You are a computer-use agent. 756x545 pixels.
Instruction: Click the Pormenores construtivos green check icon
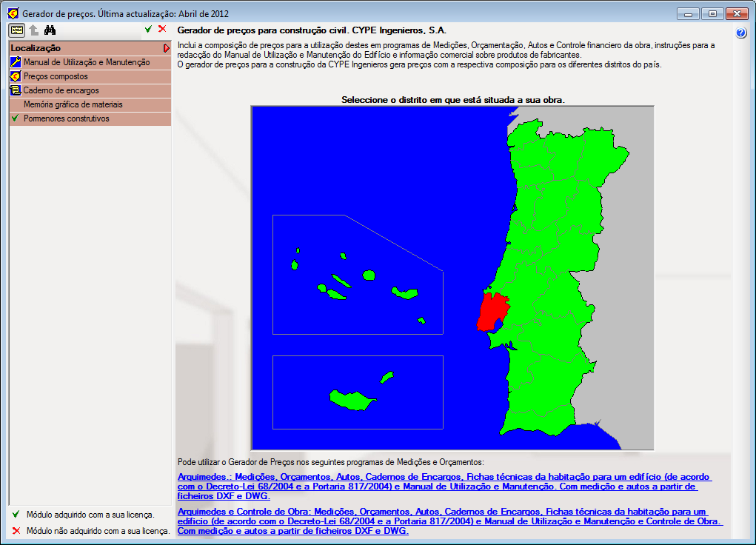click(16, 118)
